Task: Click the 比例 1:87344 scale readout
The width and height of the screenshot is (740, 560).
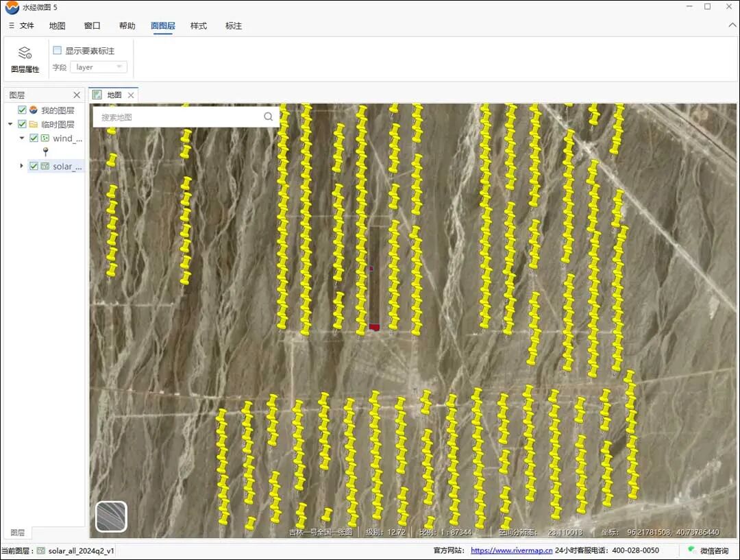Action: (x=445, y=532)
